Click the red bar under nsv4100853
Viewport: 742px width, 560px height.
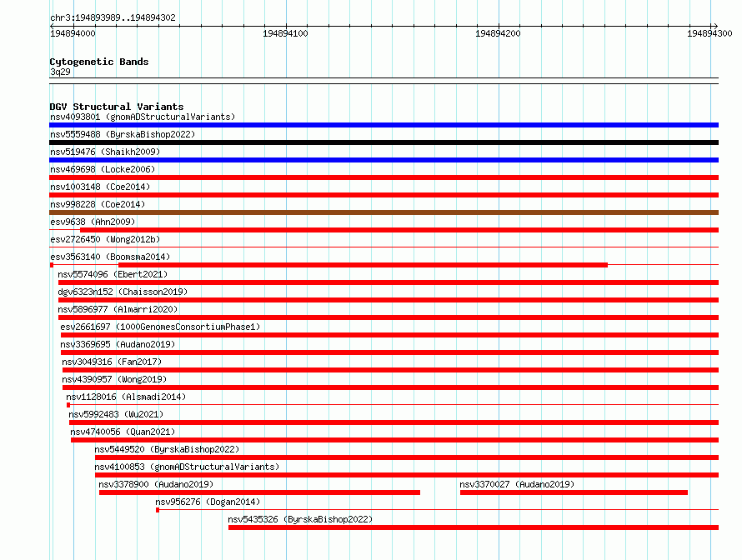(x=407, y=475)
